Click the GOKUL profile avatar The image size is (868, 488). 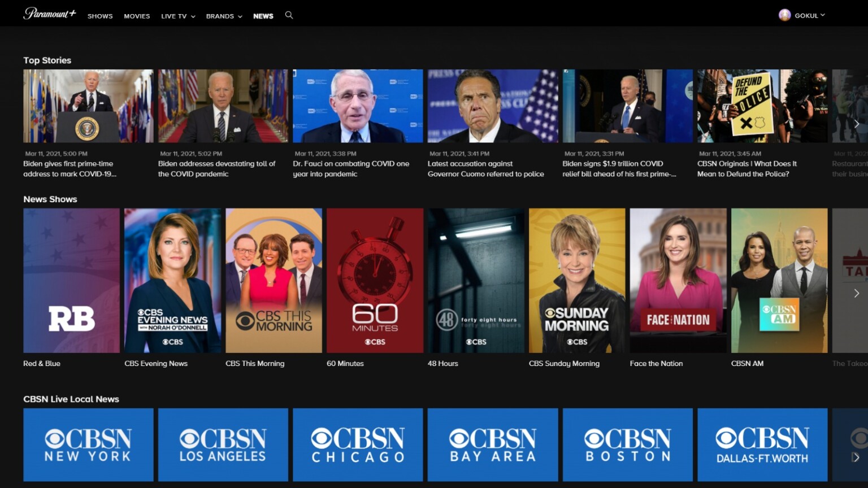tap(784, 15)
